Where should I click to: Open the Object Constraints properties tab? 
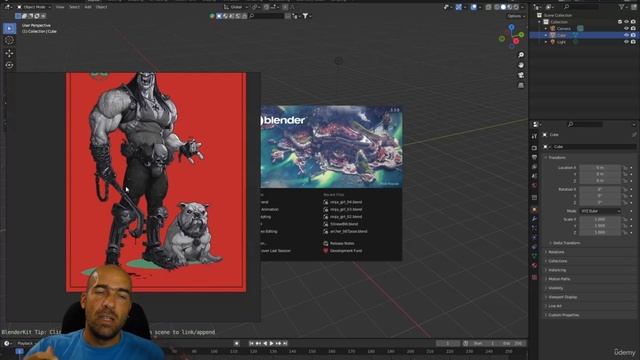(534, 247)
